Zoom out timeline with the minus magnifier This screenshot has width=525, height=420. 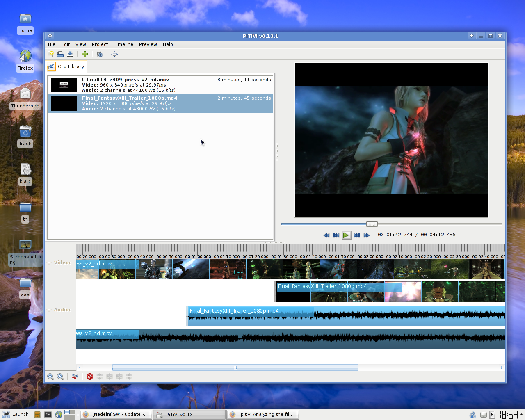[x=50, y=377]
